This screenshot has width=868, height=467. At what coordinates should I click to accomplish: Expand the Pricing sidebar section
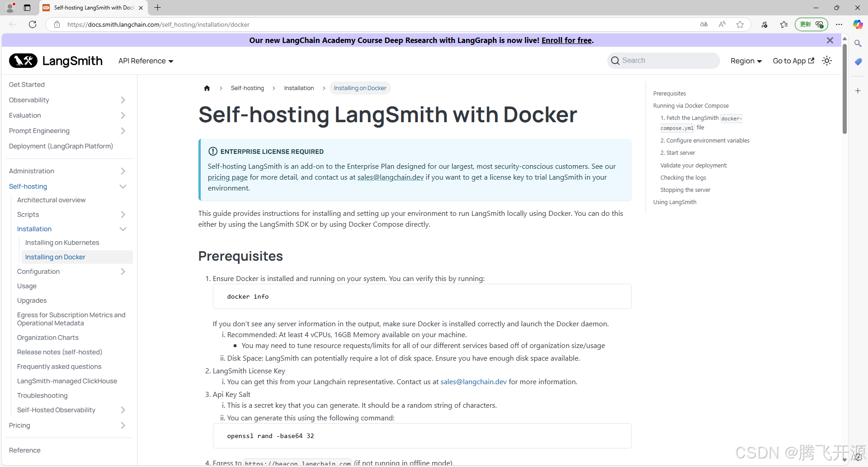(123, 425)
